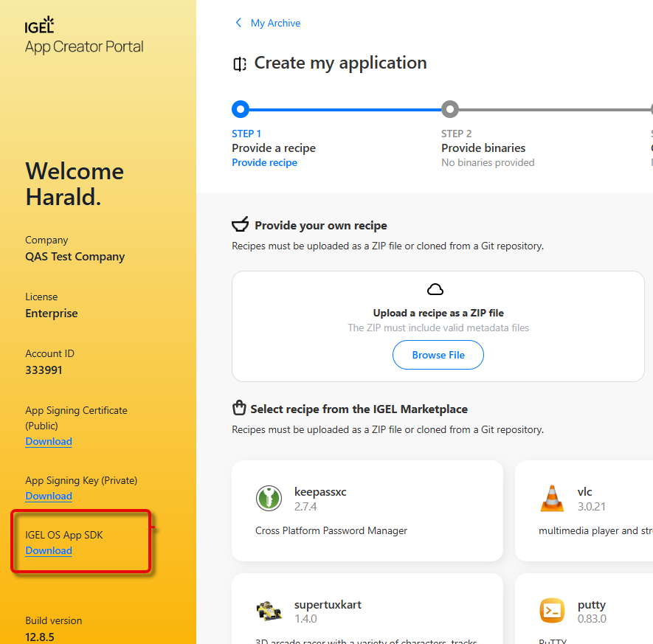Open the My Archive page
Viewport: 653px width, 644px height.
pos(275,23)
